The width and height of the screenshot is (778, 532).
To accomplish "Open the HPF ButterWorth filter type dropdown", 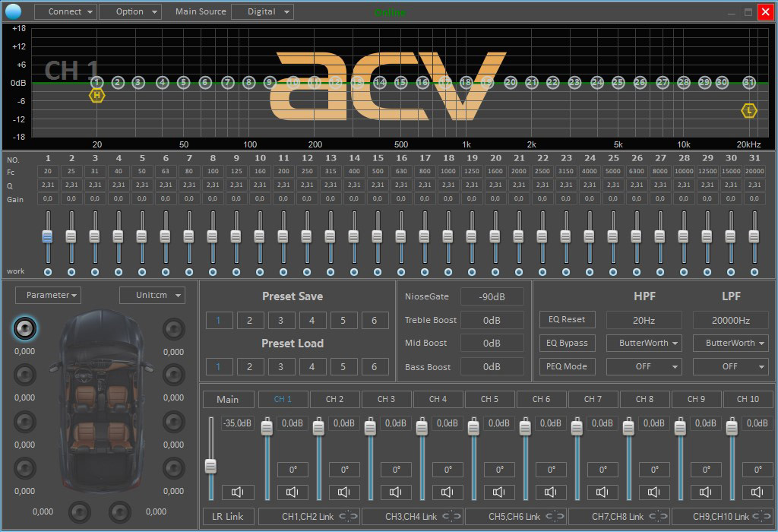I will [x=644, y=343].
